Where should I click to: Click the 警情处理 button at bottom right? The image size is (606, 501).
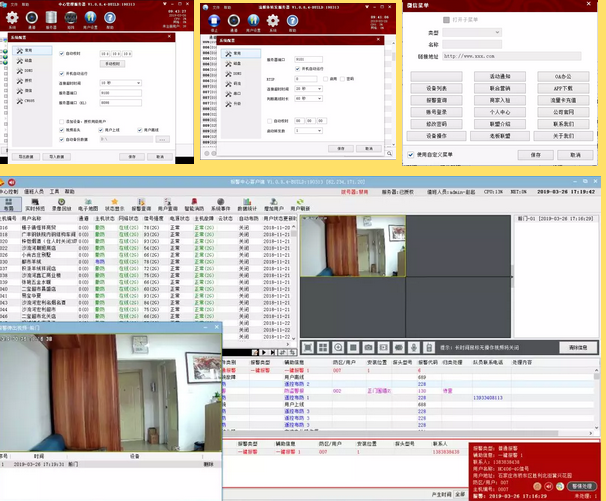coord(582,485)
